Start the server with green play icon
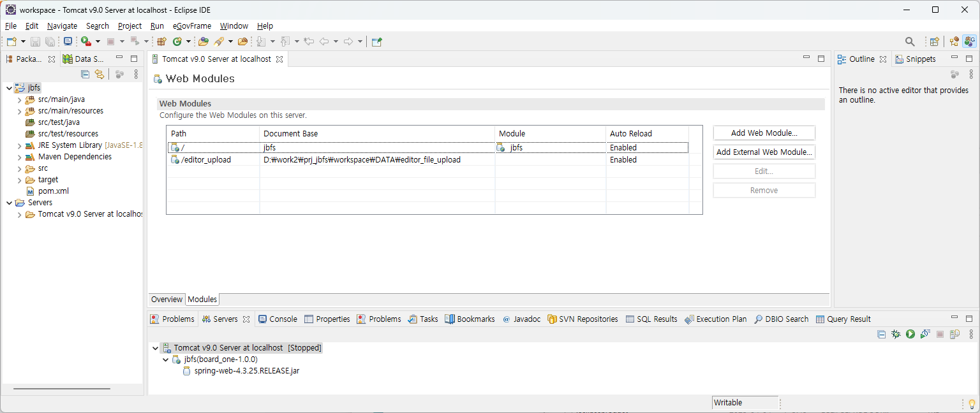This screenshot has width=980, height=413. [910, 334]
